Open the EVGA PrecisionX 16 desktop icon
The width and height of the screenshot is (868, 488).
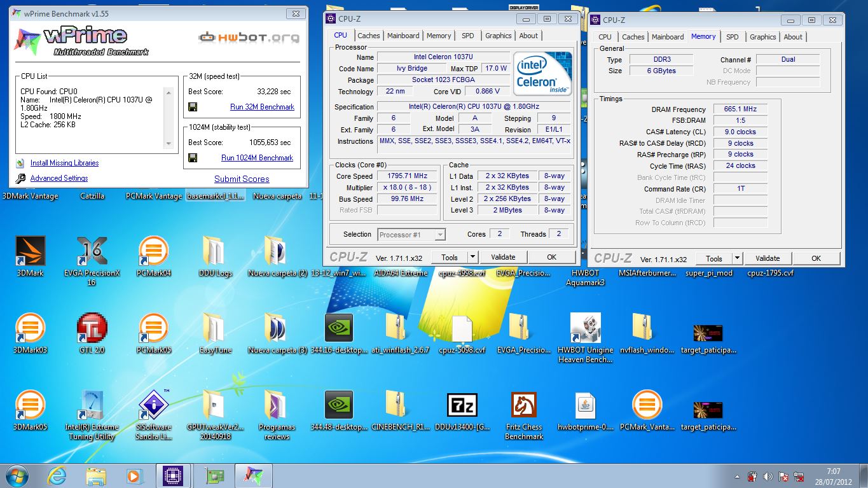(x=92, y=251)
